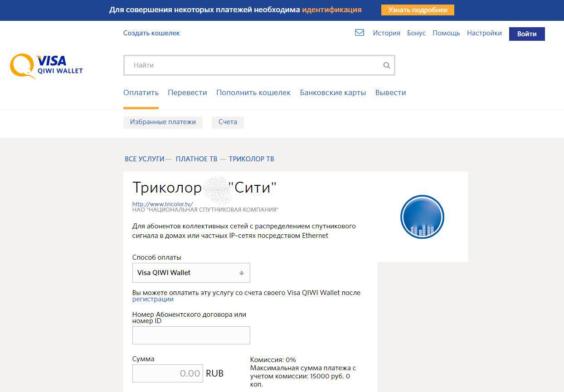Switch to the Оплатить tab

(141, 92)
